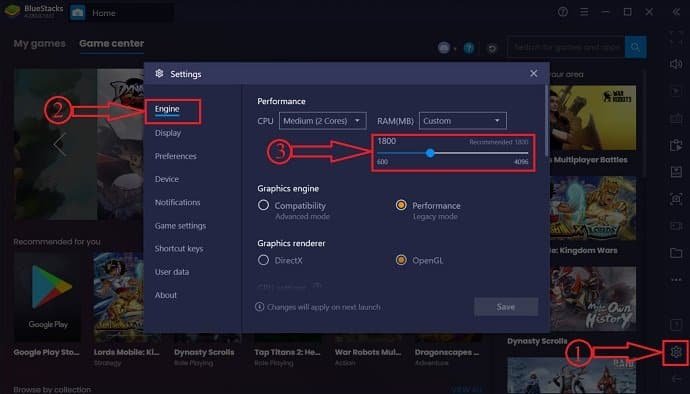Image resolution: width=690 pixels, height=394 pixels.
Task: Click the Dragonscapes game title
Action: click(447, 352)
